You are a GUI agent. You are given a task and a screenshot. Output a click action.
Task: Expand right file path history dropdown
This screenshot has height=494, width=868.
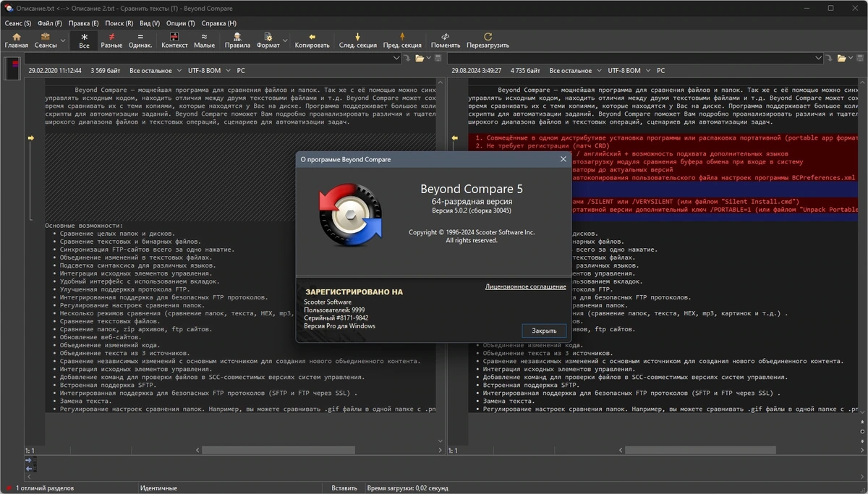click(820, 58)
